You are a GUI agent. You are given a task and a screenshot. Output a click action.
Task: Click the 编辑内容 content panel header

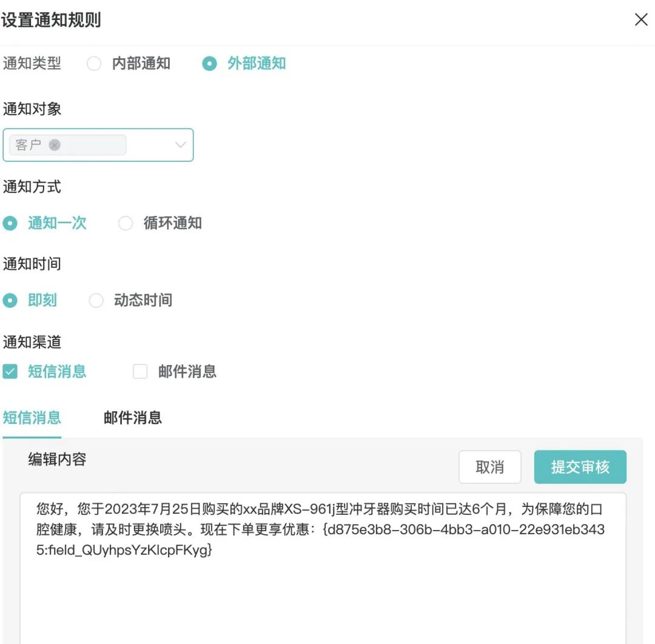click(56, 459)
